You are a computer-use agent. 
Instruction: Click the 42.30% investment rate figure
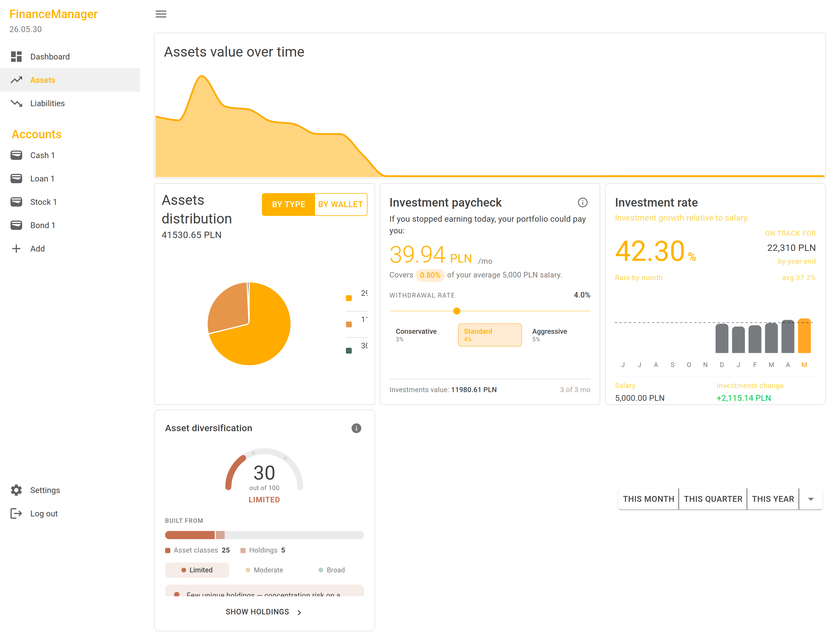[x=655, y=251]
